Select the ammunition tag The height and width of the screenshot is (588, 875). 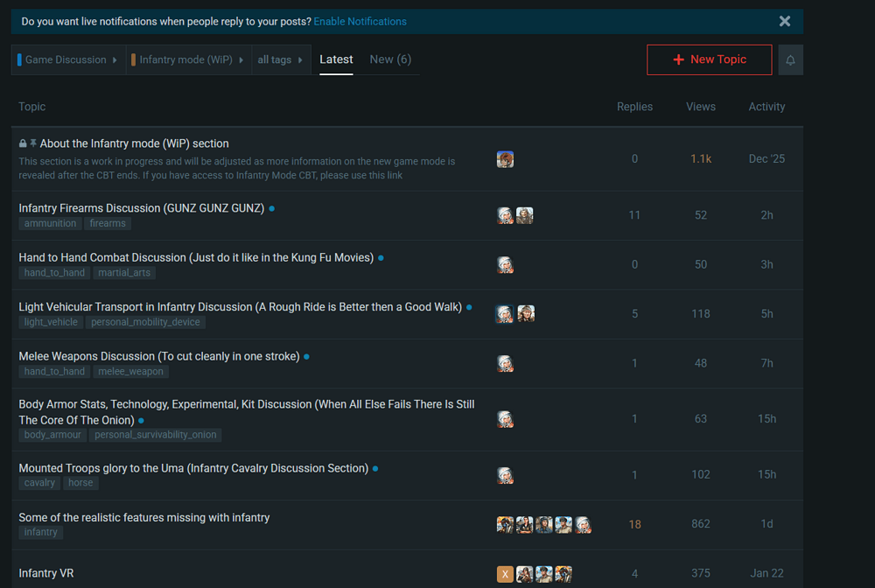(x=50, y=224)
